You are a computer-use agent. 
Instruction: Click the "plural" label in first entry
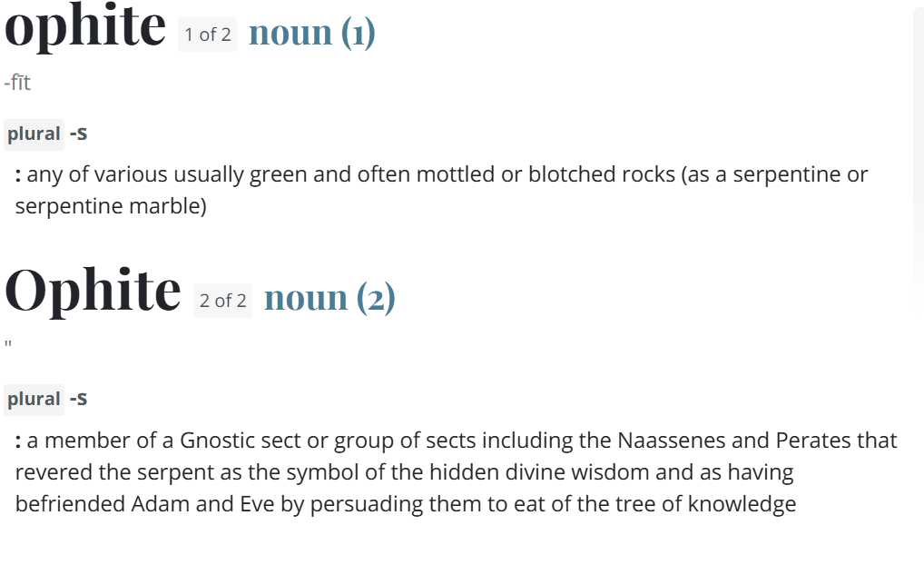tap(34, 134)
